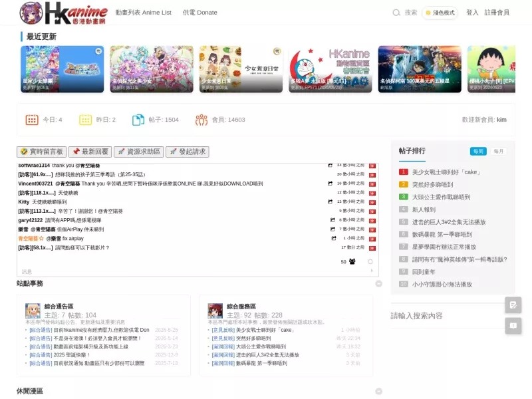This screenshot has width=532, height=399.
Task: Click the 登入 login link
Action: tap(472, 13)
